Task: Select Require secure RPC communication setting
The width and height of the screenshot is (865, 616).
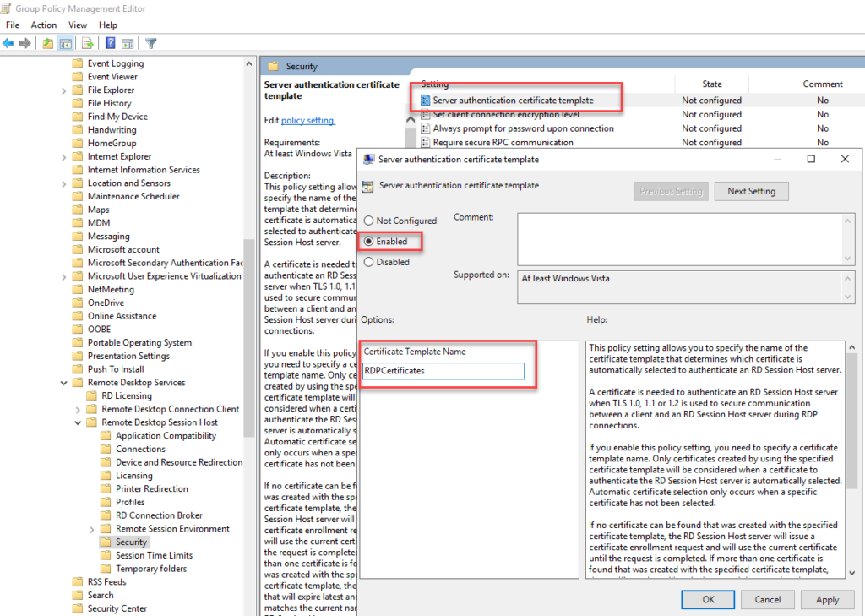Action: (x=503, y=143)
